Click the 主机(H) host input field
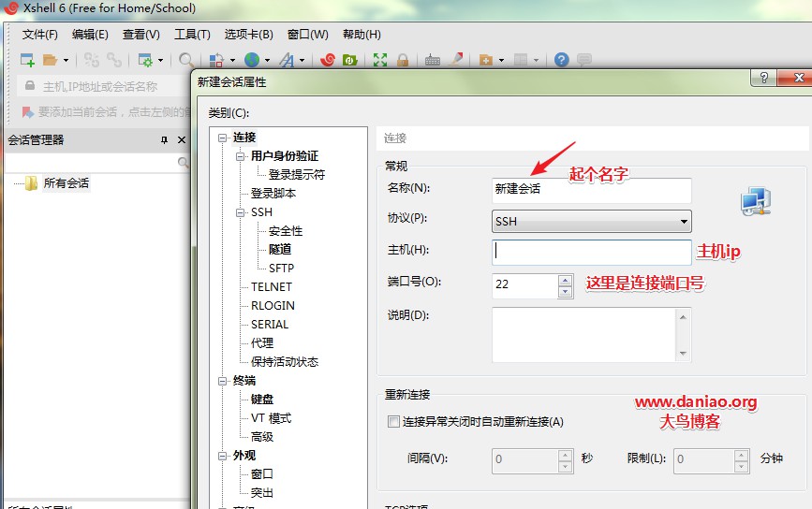The width and height of the screenshot is (812, 509). pyautogui.click(x=591, y=253)
